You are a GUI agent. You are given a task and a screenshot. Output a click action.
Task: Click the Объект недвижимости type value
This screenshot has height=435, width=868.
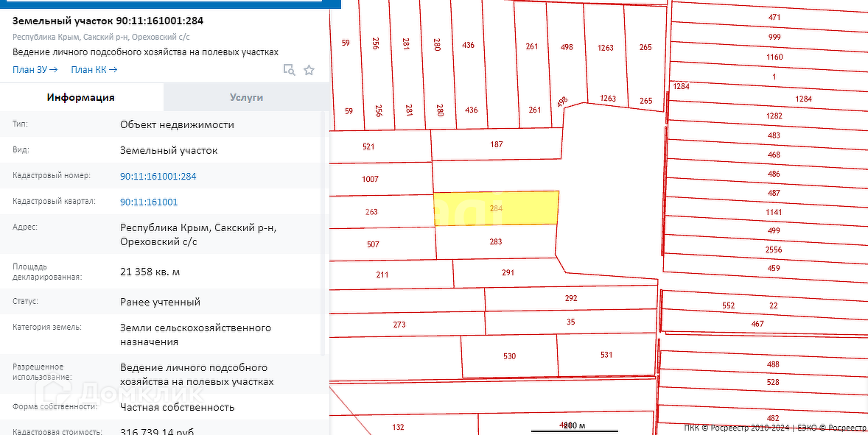click(177, 125)
